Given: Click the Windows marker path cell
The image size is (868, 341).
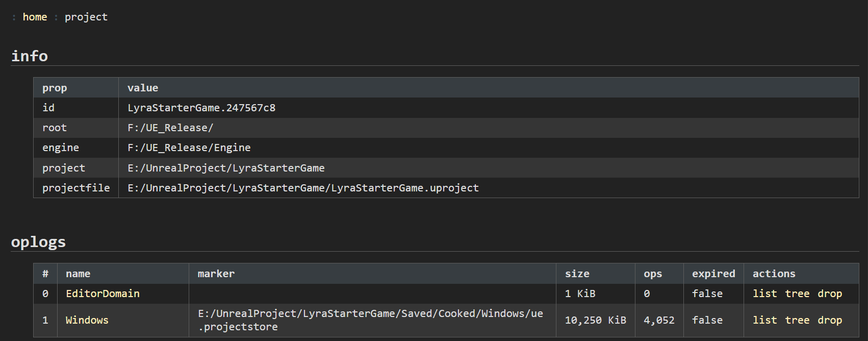Looking at the screenshot, I should [x=372, y=320].
